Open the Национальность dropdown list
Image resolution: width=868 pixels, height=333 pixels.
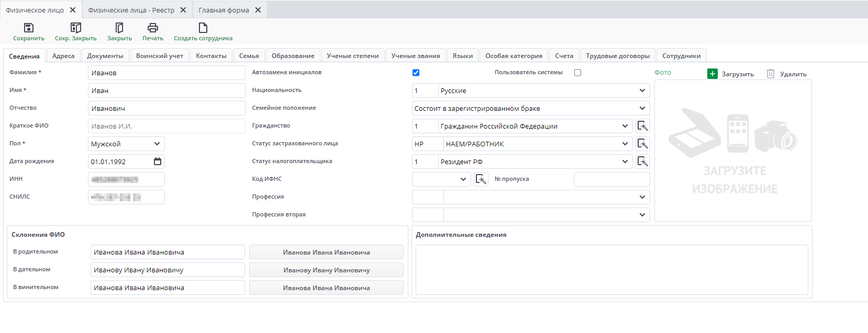(x=642, y=90)
